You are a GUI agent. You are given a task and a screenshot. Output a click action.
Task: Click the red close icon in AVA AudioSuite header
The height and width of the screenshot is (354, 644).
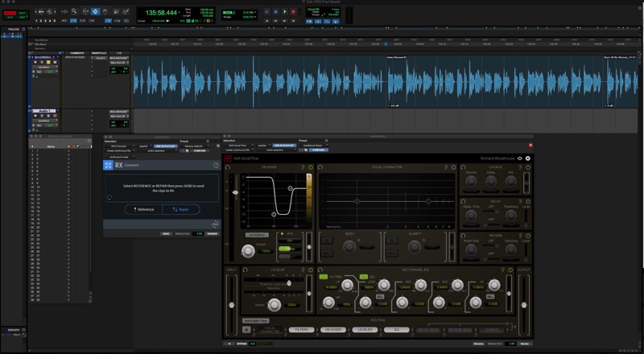point(530,145)
